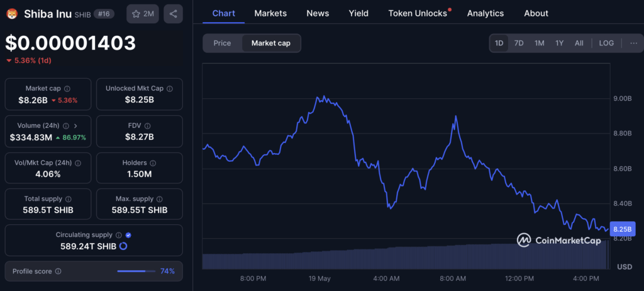The height and width of the screenshot is (291, 644).
Task: Open the Analytics tab
Action: 486,13
